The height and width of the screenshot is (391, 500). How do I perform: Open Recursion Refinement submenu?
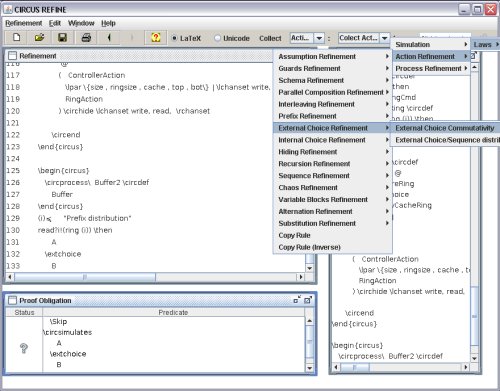pos(333,164)
